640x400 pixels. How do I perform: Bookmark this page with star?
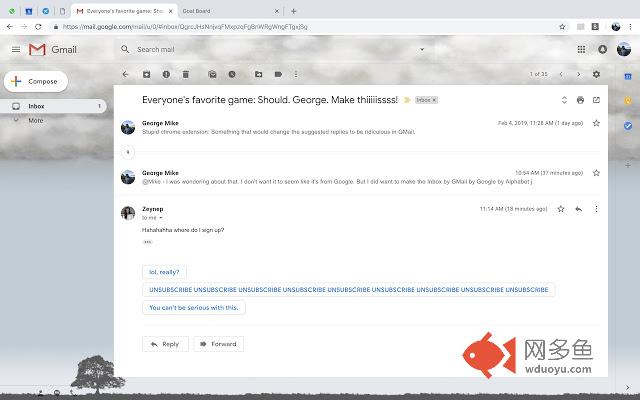click(x=562, y=27)
